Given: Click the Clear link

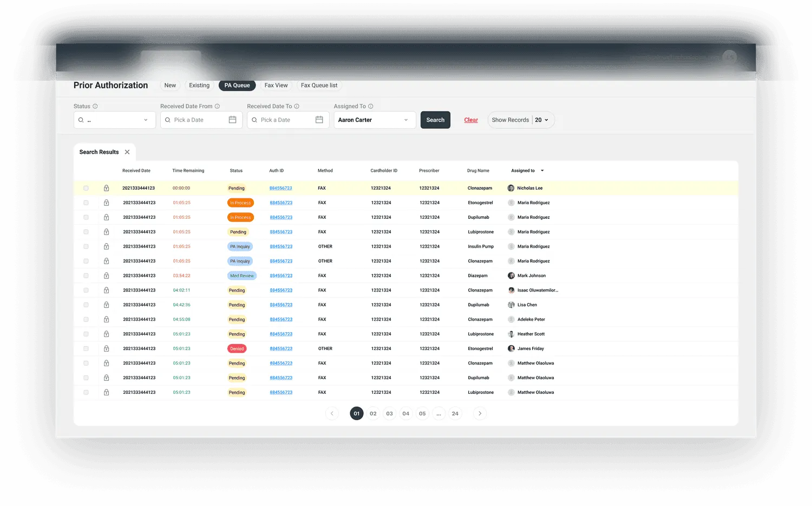Looking at the screenshot, I should (471, 120).
